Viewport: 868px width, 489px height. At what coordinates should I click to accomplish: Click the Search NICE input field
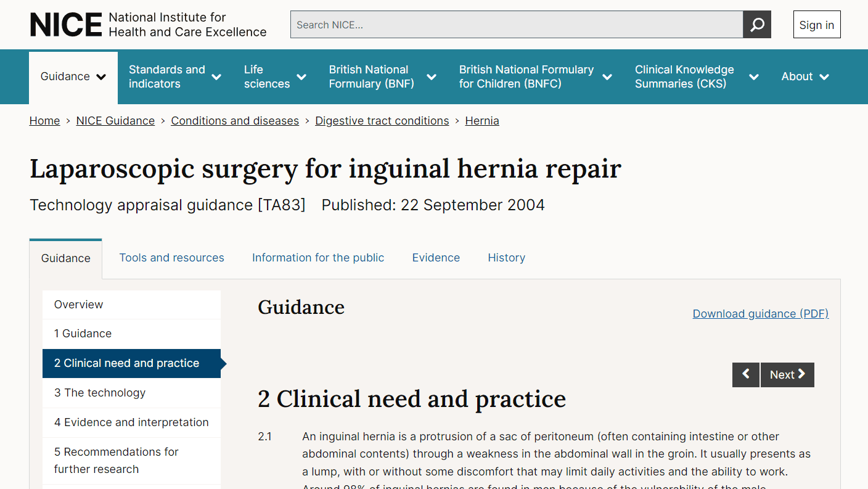[517, 25]
